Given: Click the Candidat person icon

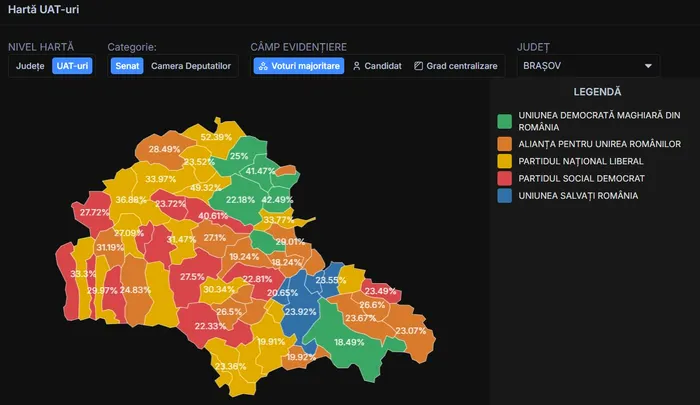Looking at the screenshot, I should point(357,66).
